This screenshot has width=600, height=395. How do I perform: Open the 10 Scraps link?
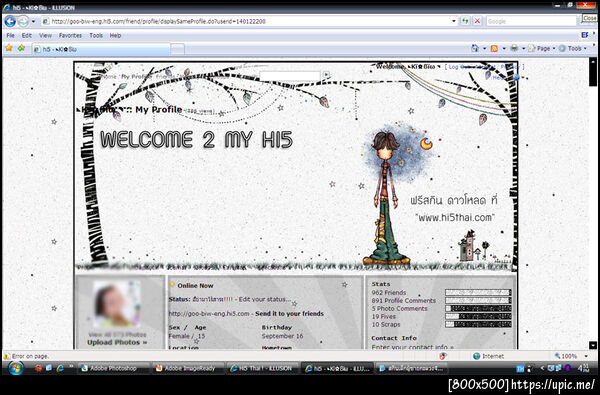(386, 325)
